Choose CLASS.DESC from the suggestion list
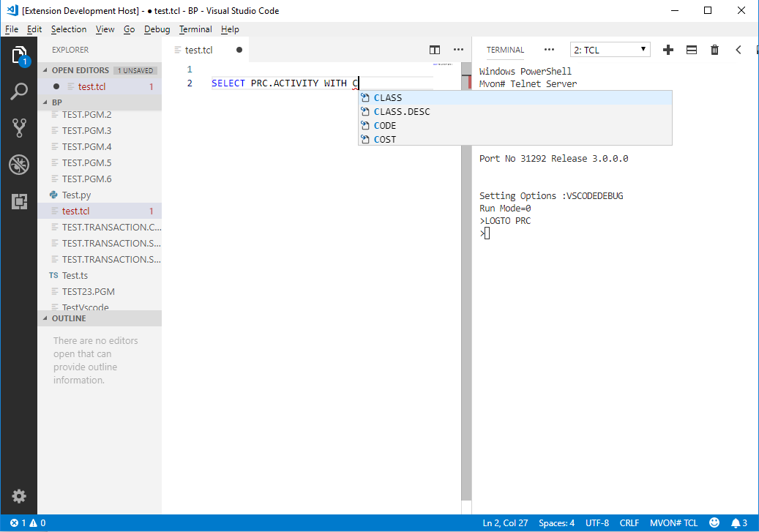 click(515, 112)
